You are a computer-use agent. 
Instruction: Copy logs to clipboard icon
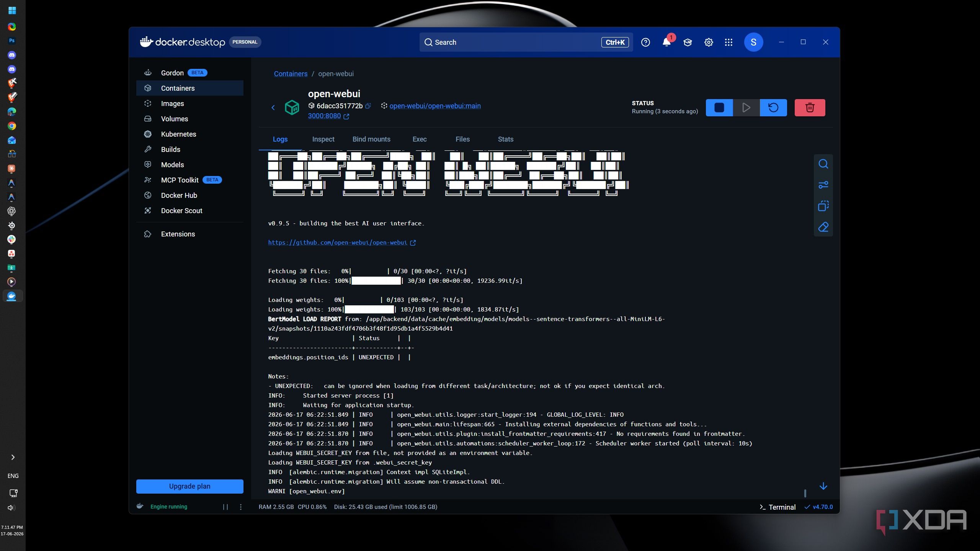(x=823, y=206)
